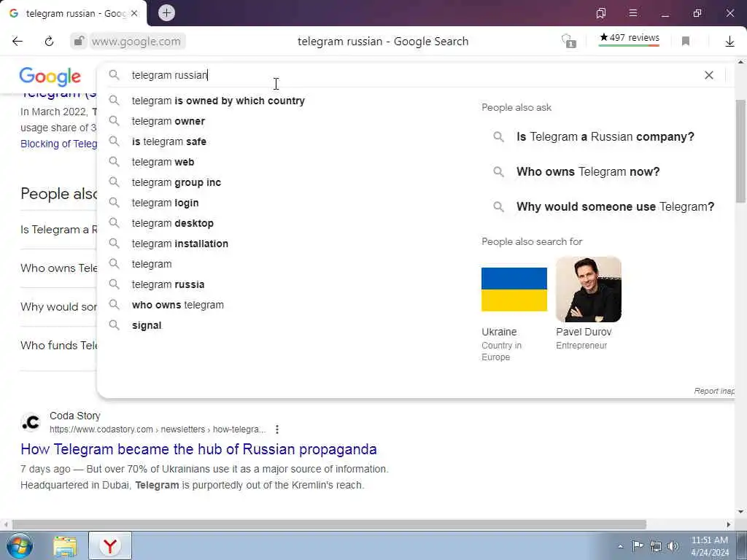
Task: Open the browser hamburger menu
Action: click(632, 13)
